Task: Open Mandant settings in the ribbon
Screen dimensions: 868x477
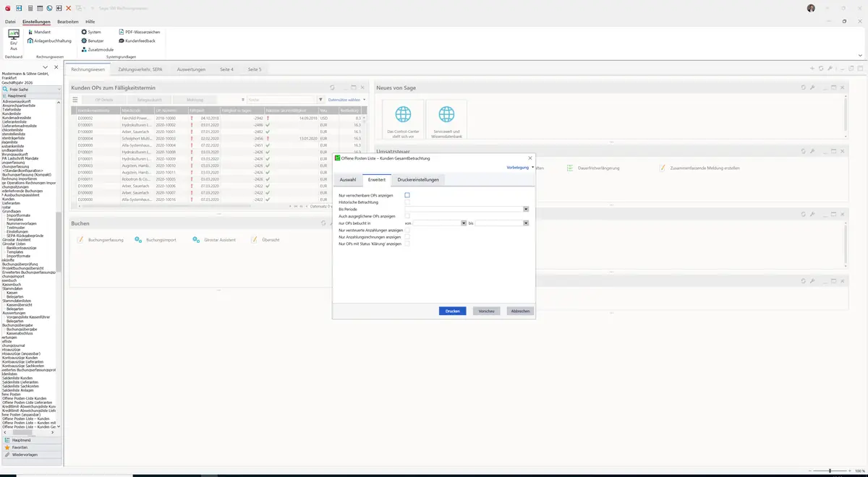Action: pyautogui.click(x=39, y=33)
